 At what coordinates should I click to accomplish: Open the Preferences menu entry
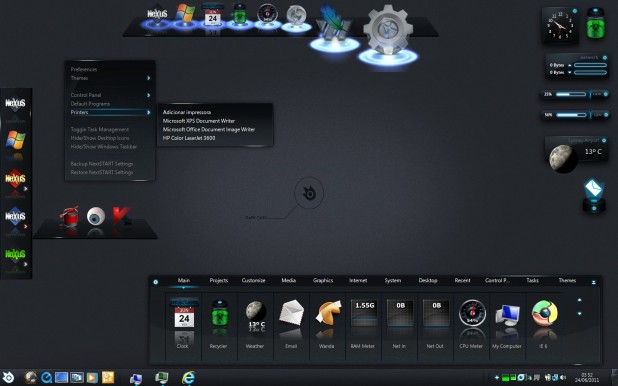[x=84, y=69]
